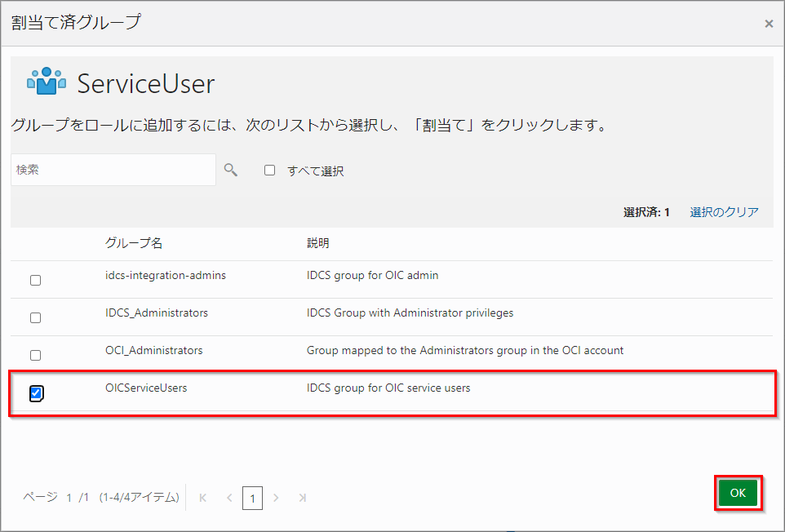Uncheck the OICServiceUsers group checkbox
The image size is (785, 532).
coord(36,393)
